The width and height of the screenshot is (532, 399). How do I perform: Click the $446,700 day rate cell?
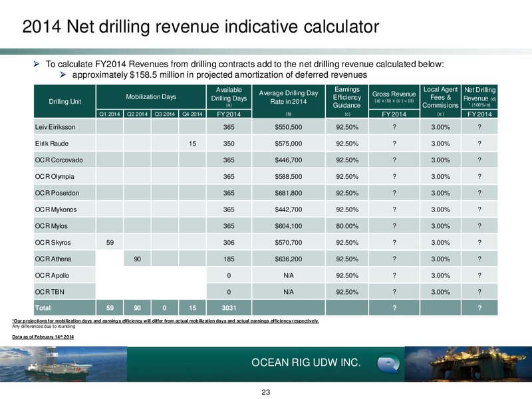click(289, 160)
